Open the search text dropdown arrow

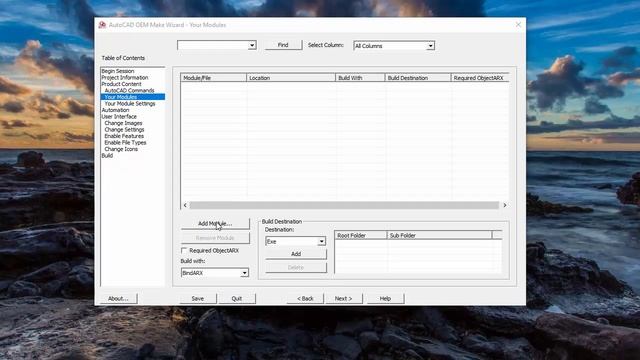click(x=252, y=45)
